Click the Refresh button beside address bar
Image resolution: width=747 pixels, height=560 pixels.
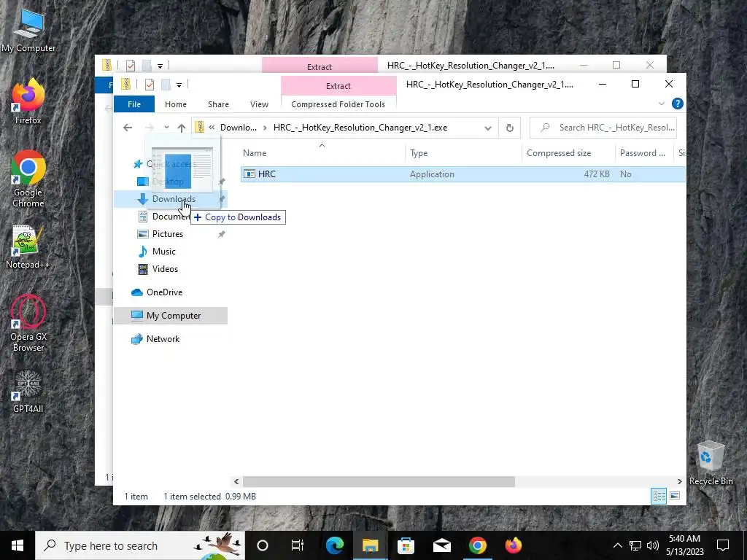click(509, 128)
